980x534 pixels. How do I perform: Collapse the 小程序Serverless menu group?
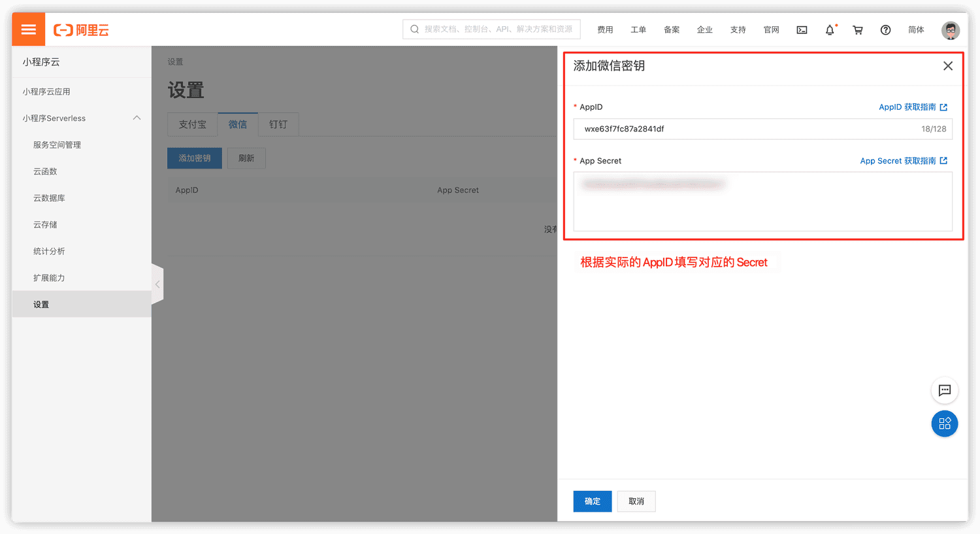[x=137, y=118]
